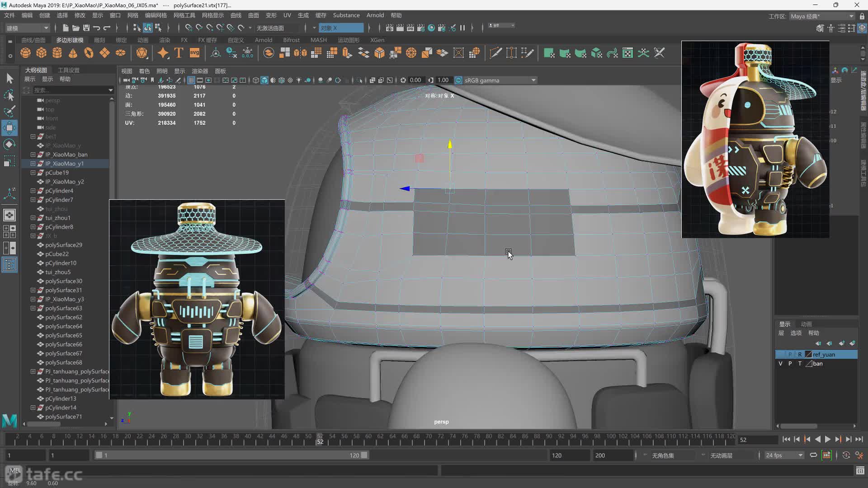Click the Multi-Cut knife tool icon
The width and height of the screenshot is (868, 488).
point(495,53)
